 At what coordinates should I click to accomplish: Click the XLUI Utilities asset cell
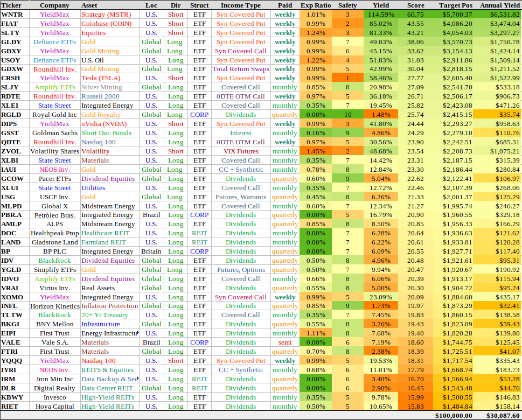point(109,188)
